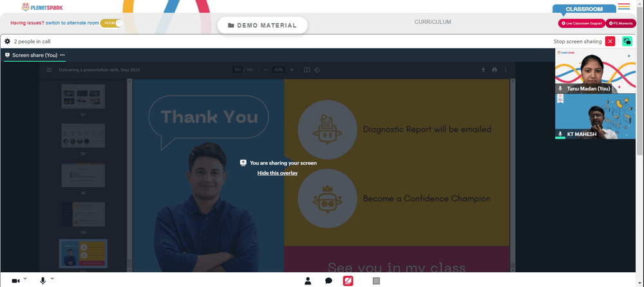Rotate the PDF document icon
The image size is (644, 287).
[317, 69]
